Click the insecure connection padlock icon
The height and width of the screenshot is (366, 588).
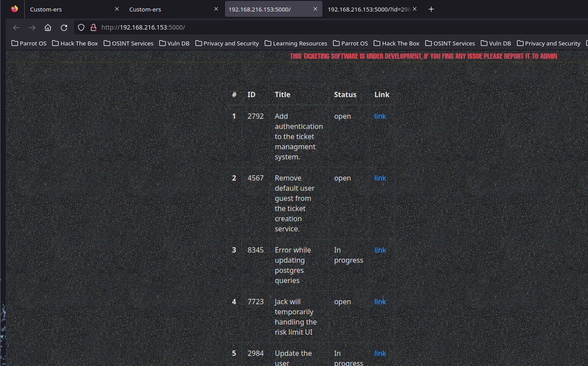[93, 27]
